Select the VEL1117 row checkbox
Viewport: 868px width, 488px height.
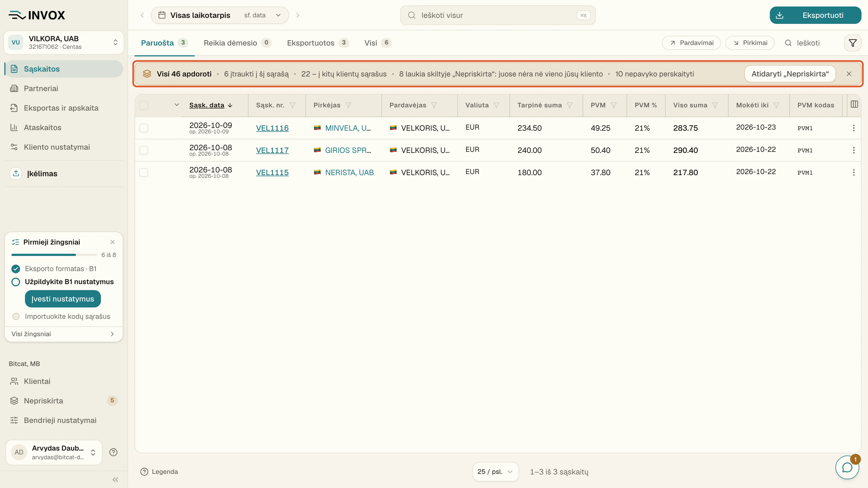pos(144,150)
